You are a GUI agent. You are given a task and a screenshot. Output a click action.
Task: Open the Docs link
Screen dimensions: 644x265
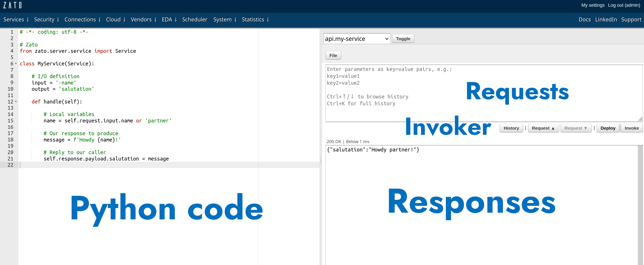pyautogui.click(x=584, y=20)
